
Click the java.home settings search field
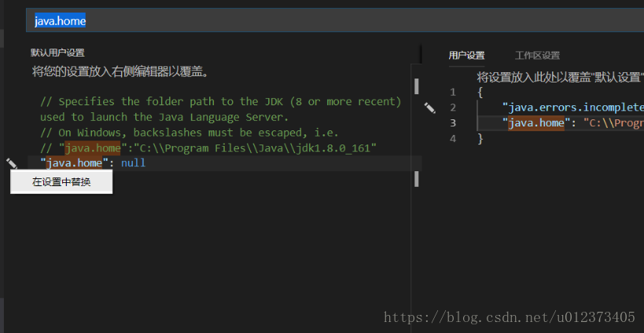pyautogui.click(x=335, y=20)
